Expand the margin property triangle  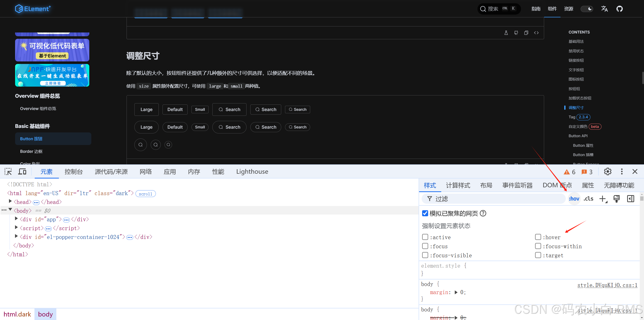tap(456, 292)
